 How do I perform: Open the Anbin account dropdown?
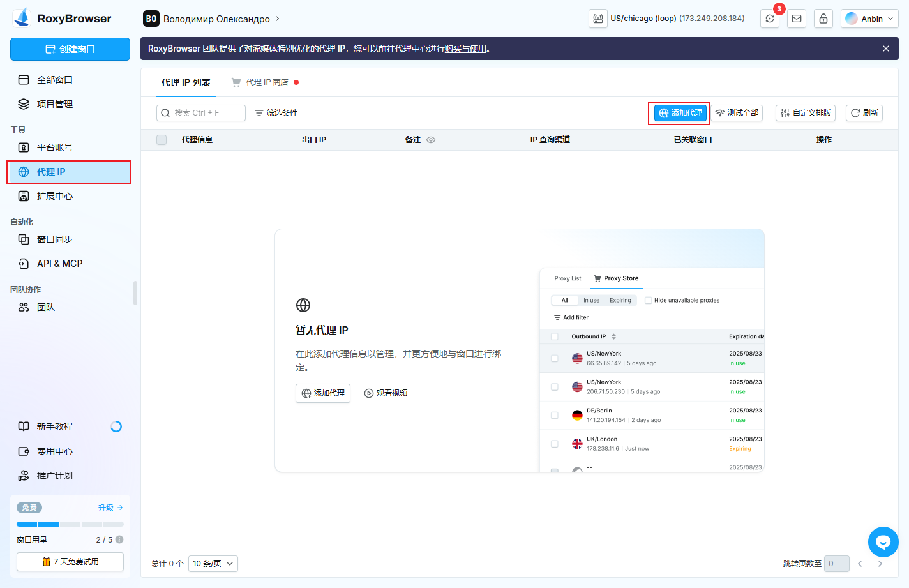point(869,19)
